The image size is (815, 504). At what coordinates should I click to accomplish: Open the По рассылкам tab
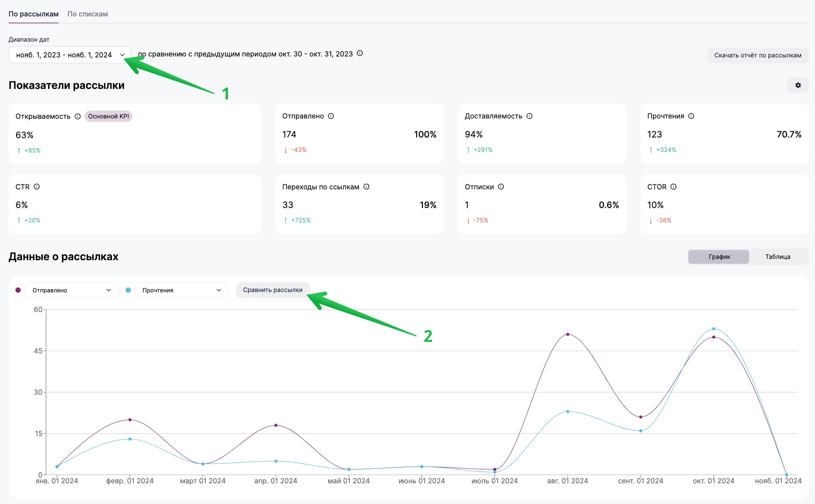[33, 14]
